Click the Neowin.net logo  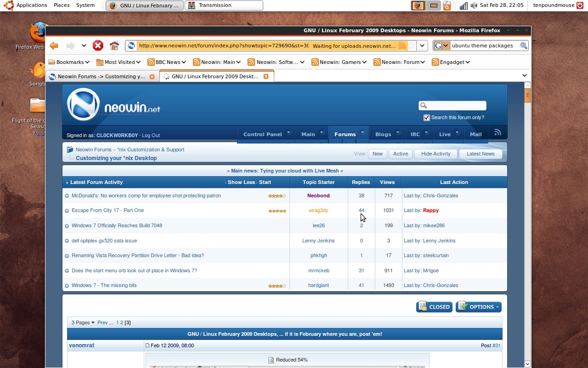coord(114,105)
